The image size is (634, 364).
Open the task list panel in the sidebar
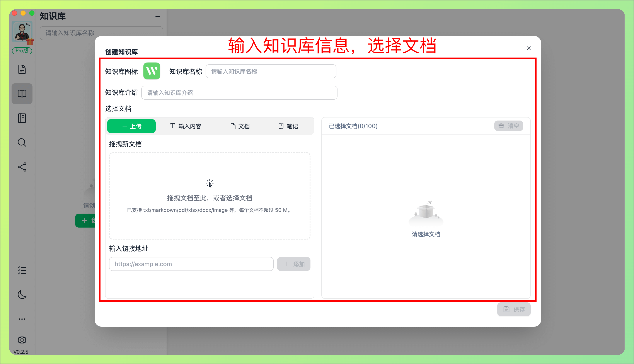click(22, 270)
